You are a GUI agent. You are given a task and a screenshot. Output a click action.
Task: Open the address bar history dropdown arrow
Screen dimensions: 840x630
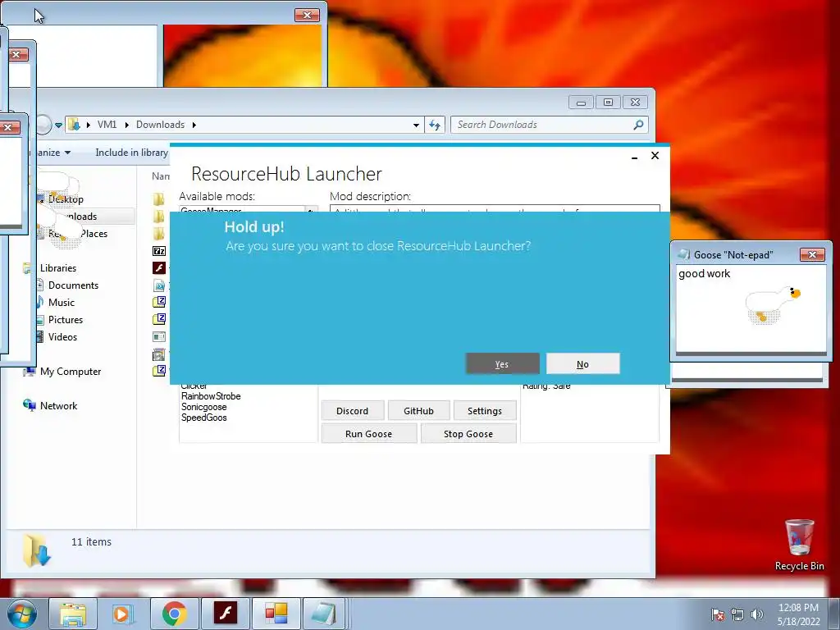(416, 125)
